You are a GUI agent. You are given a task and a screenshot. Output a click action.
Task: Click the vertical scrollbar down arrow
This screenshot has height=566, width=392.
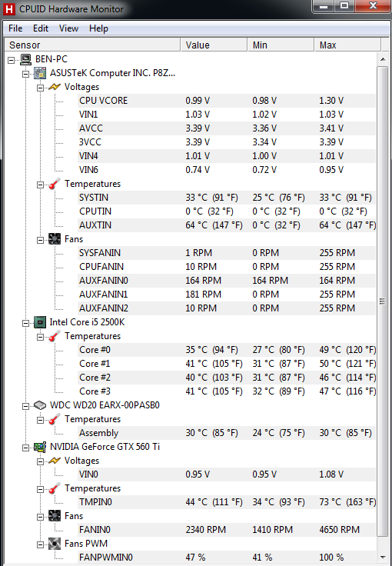tap(382, 558)
